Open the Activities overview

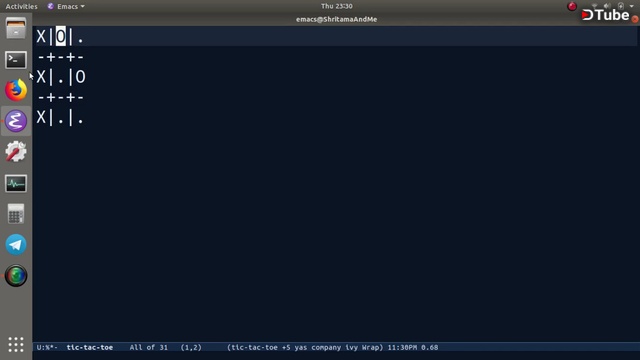click(x=21, y=6)
